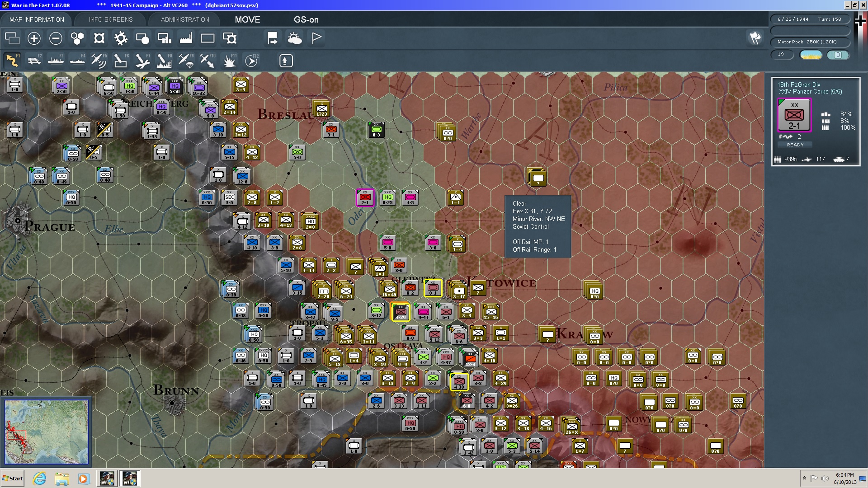Click the Prague city hex
Image resolution: width=868 pixels, height=488 pixels.
[x=17, y=221]
